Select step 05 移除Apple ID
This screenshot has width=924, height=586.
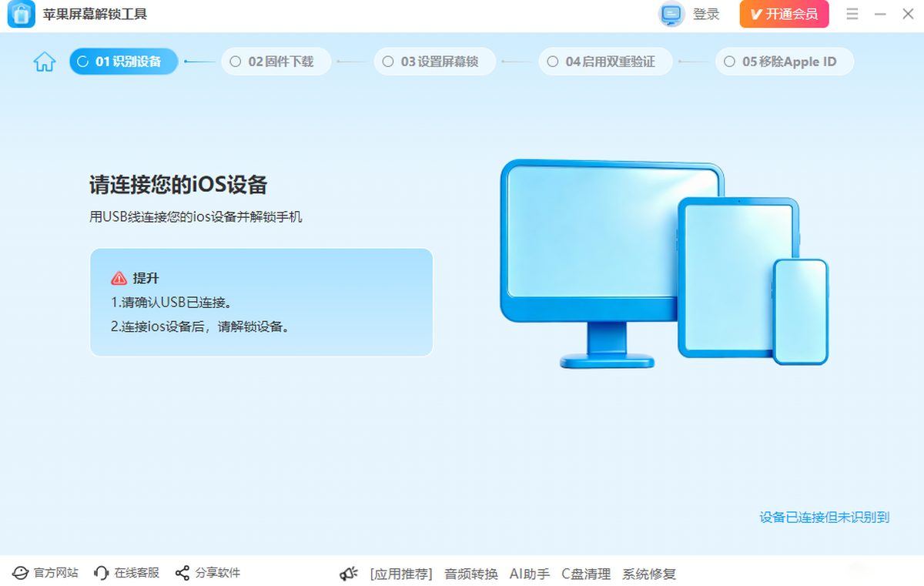[785, 62]
